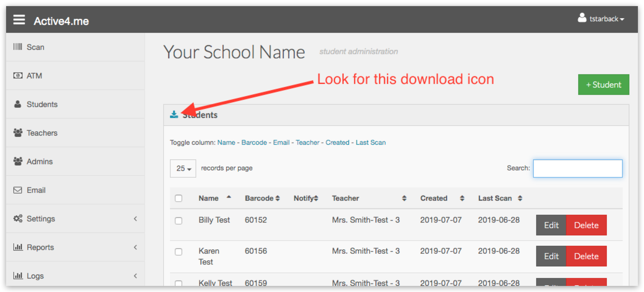Click the Email envelope icon
644x292 pixels.
point(18,190)
